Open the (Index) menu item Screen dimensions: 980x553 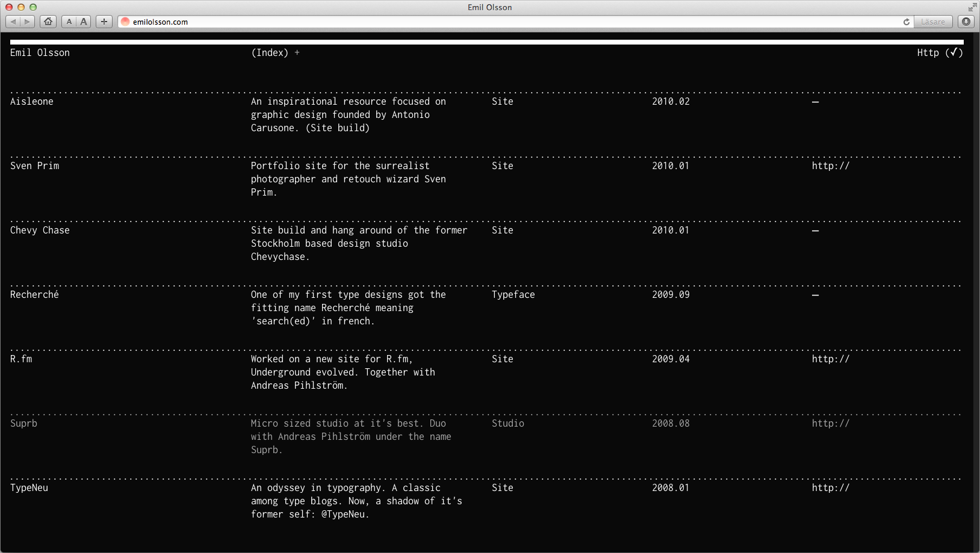(x=270, y=53)
